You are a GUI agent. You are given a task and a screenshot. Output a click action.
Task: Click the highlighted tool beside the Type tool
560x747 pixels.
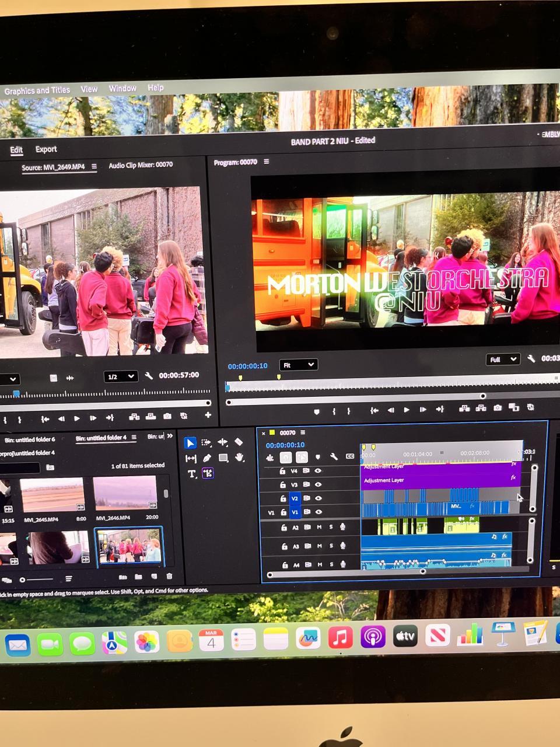(208, 473)
